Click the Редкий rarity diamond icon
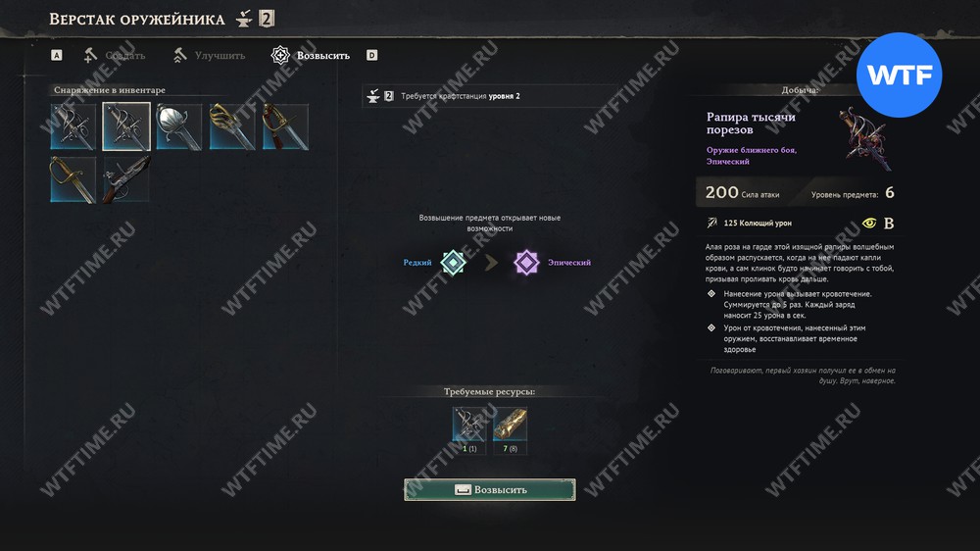This screenshot has width=980, height=551. [x=453, y=263]
